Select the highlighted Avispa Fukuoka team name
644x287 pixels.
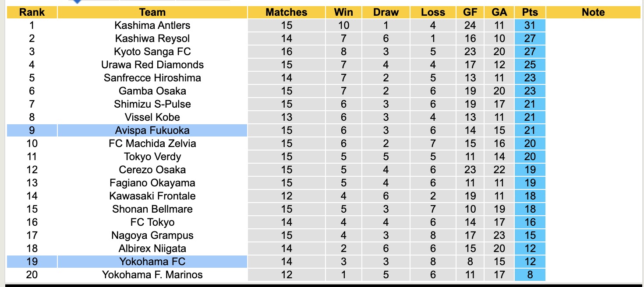152,130
